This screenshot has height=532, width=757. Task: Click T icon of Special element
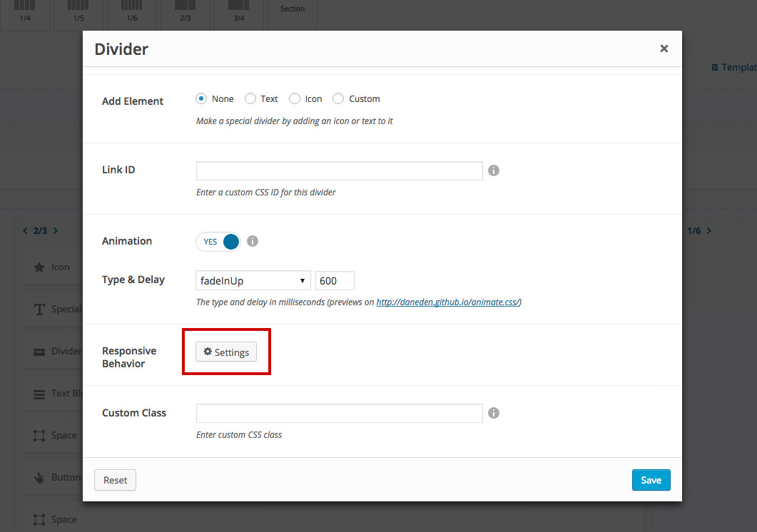(x=39, y=309)
